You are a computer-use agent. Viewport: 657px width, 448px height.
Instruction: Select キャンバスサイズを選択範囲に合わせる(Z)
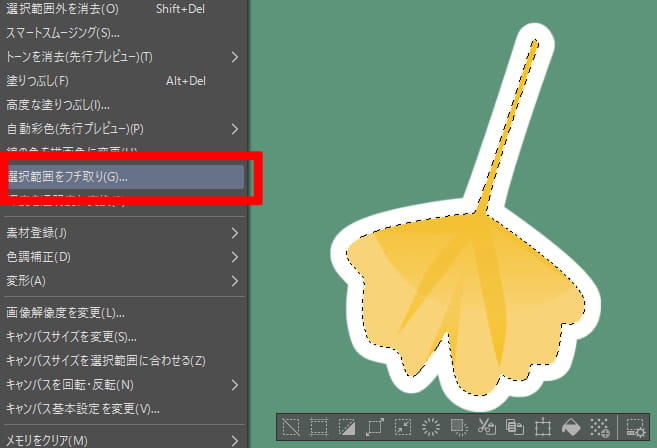tap(124, 360)
